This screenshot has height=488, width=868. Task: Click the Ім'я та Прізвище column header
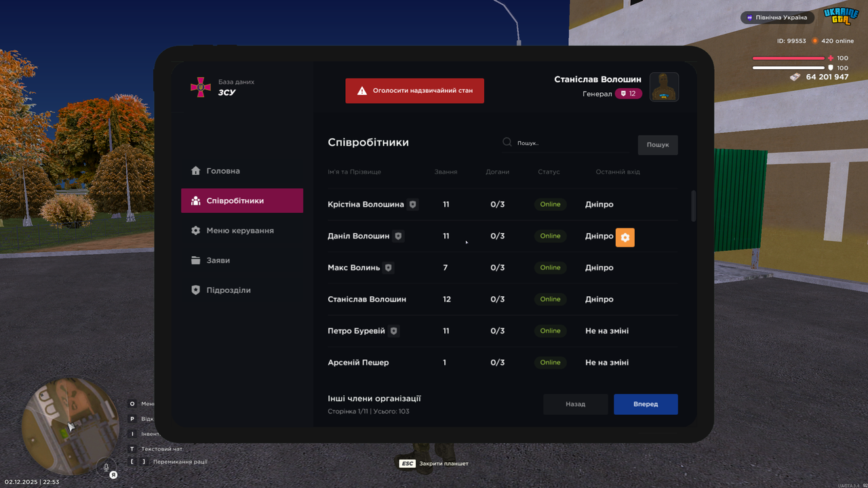click(x=355, y=172)
